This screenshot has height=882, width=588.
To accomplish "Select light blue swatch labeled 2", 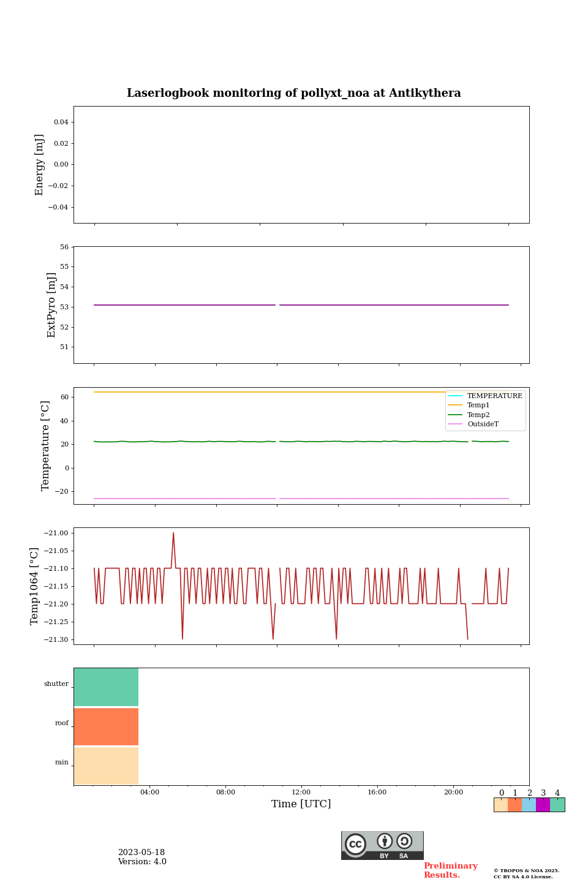I will click(529, 805).
